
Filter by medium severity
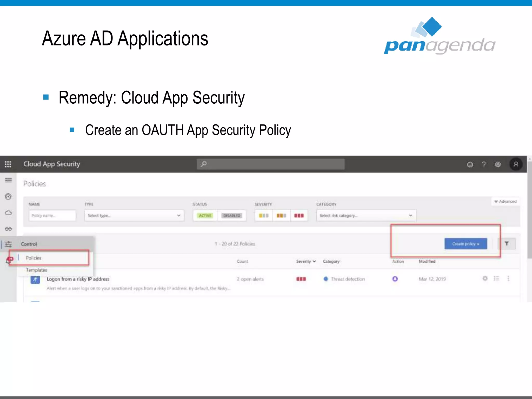[281, 216]
